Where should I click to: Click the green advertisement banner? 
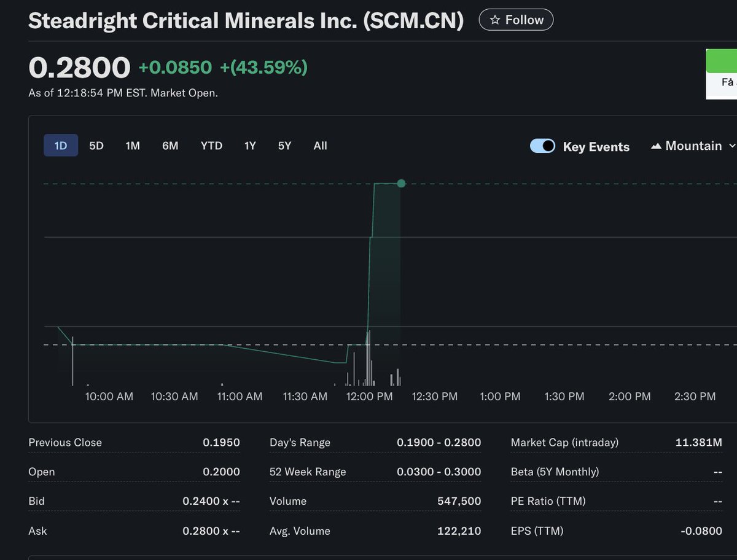tap(723, 61)
